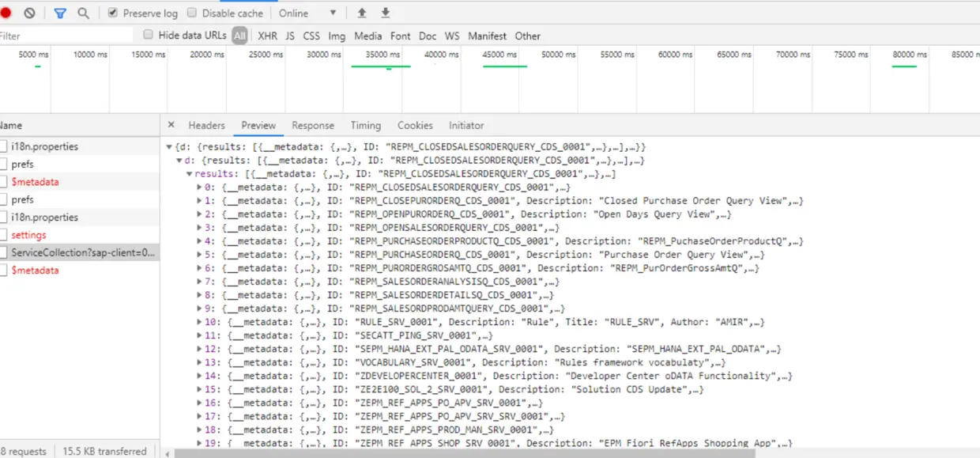The image size is (980, 458).
Task: Expand result 14 ZDEVELOPERCENTER entry
Action: (x=199, y=376)
